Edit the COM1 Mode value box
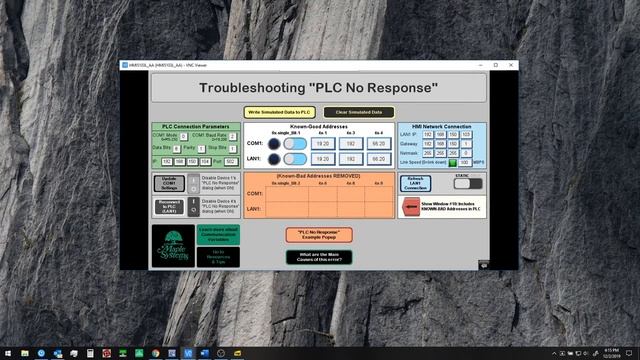 point(183,137)
